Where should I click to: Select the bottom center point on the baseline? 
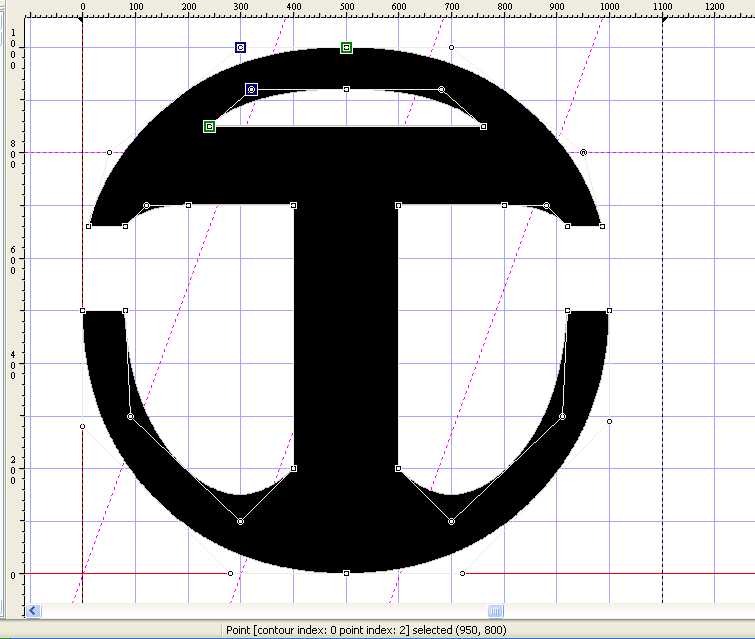click(346, 573)
